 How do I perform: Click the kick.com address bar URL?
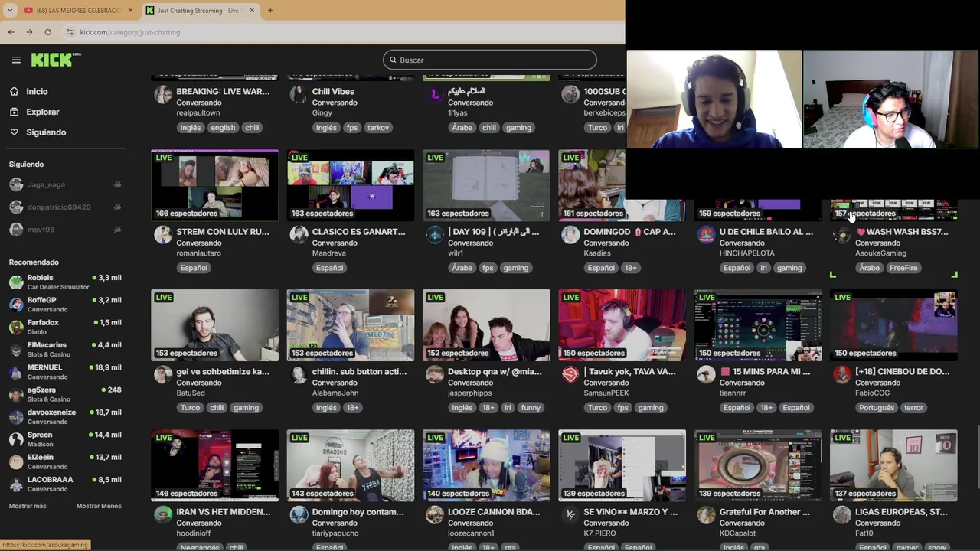(130, 32)
